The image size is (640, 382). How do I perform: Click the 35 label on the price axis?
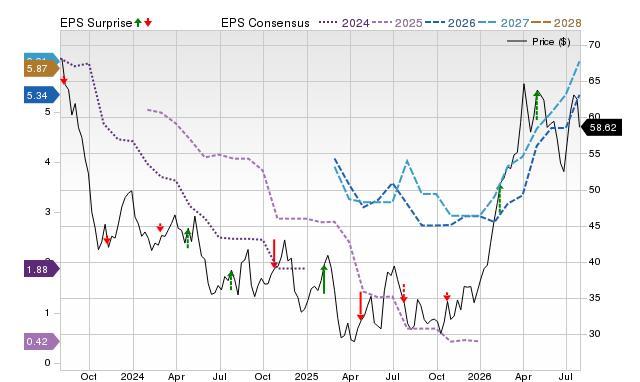(594, 298)
